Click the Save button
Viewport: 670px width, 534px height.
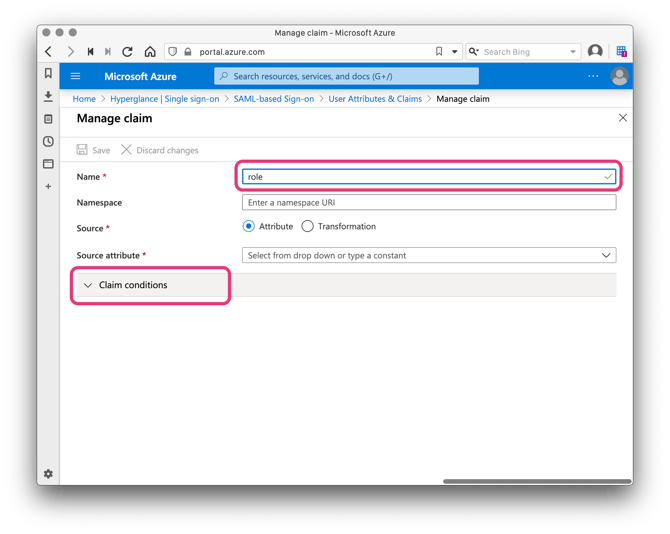pos(93,150)
